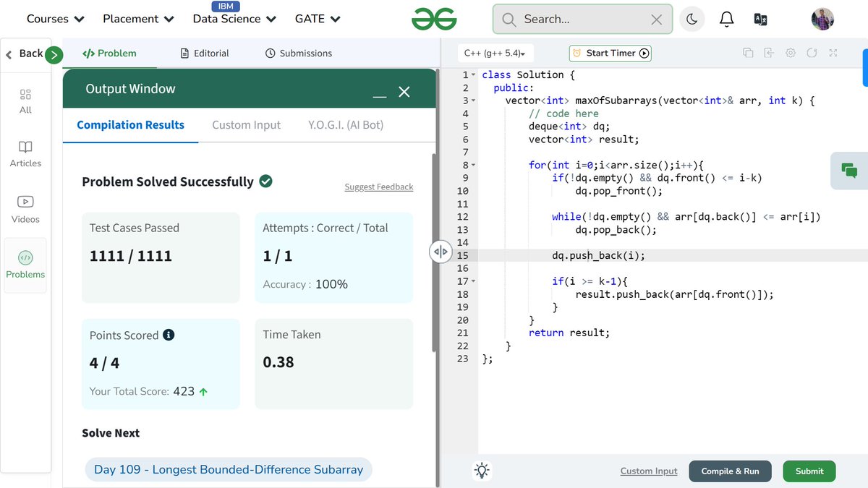Collapse class Solution fold arrow on line 1
Image resolution: width=868 pixels, height=488 pixels.
point(473,74)
